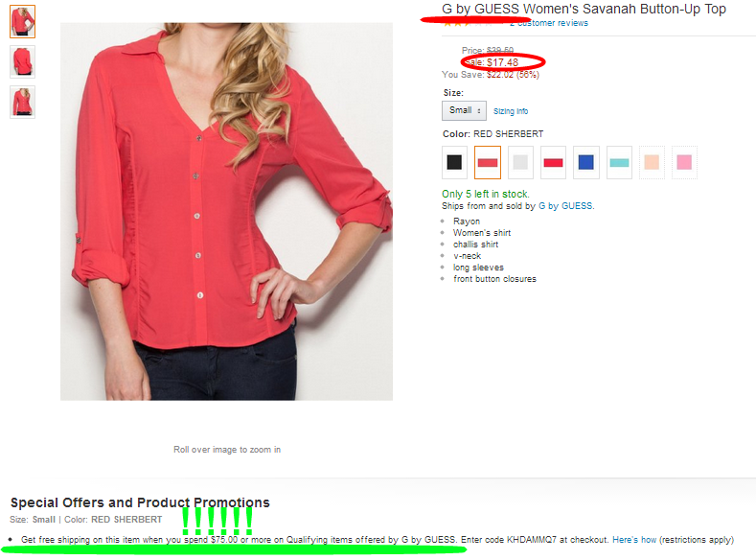Image resolution: width=756 pixels, height=560 pixels.
Task: Choose the royal blue color swatch
Action: coord(585,163)
